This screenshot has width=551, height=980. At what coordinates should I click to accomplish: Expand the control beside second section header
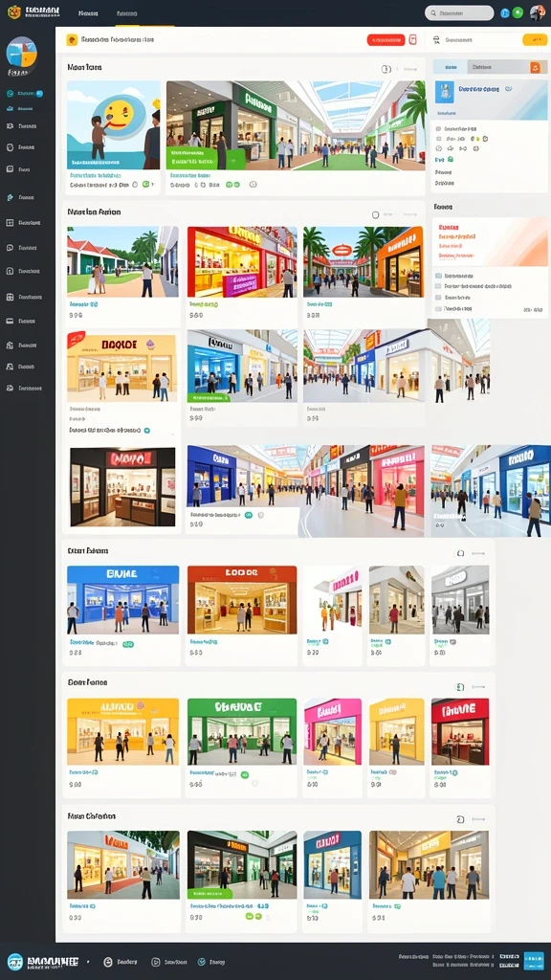375,214
